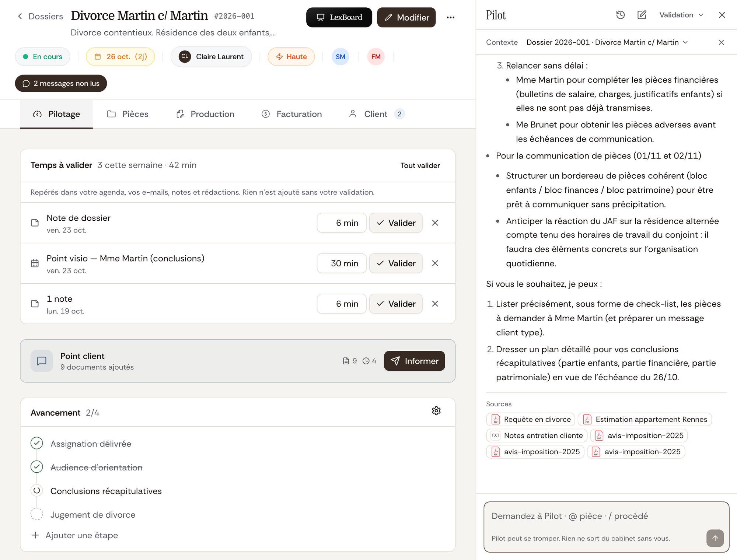This screenshot has height=560, width=737.
Task: Click the SM participant avatar
Action: (340, 57)
